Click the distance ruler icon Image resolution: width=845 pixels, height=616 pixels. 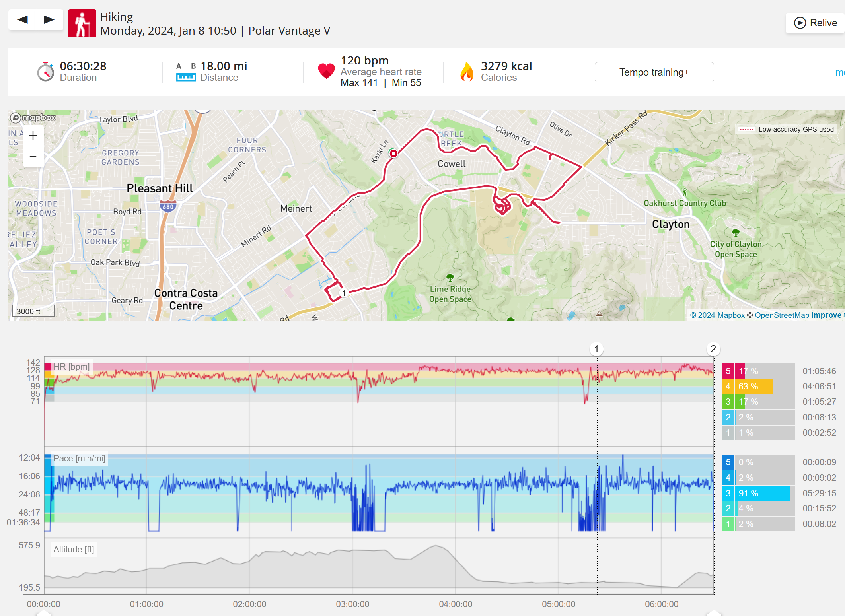pos(186,77)
